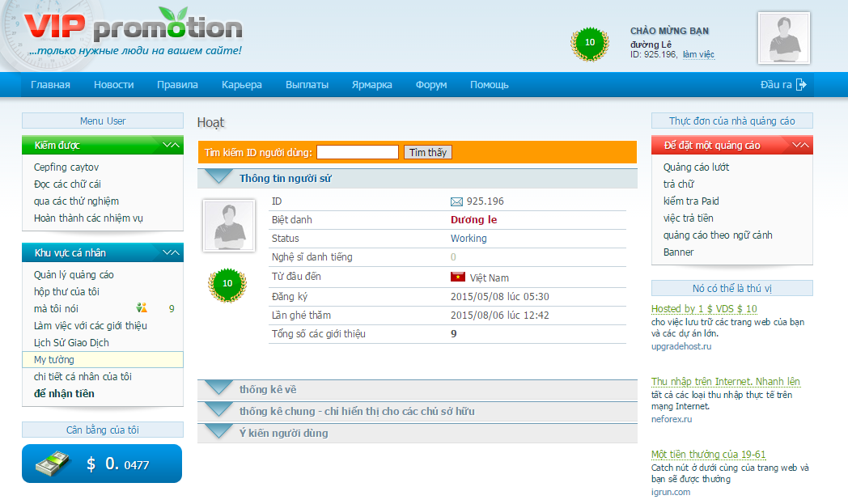The image size is (848, 504).
Task: Click the $ 0.0477 balance box
Action: (102, 464)
